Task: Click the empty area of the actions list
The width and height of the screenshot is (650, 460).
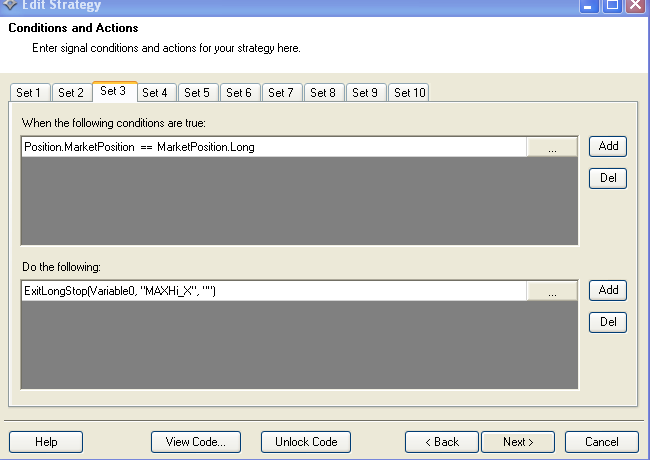Action: click(299, 344)
